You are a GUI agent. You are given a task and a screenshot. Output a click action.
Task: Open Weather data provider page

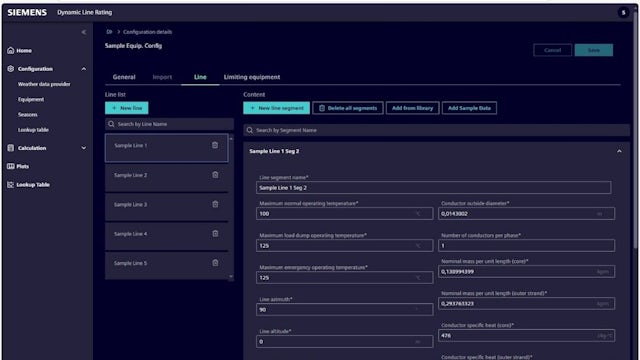click(44, 84)
